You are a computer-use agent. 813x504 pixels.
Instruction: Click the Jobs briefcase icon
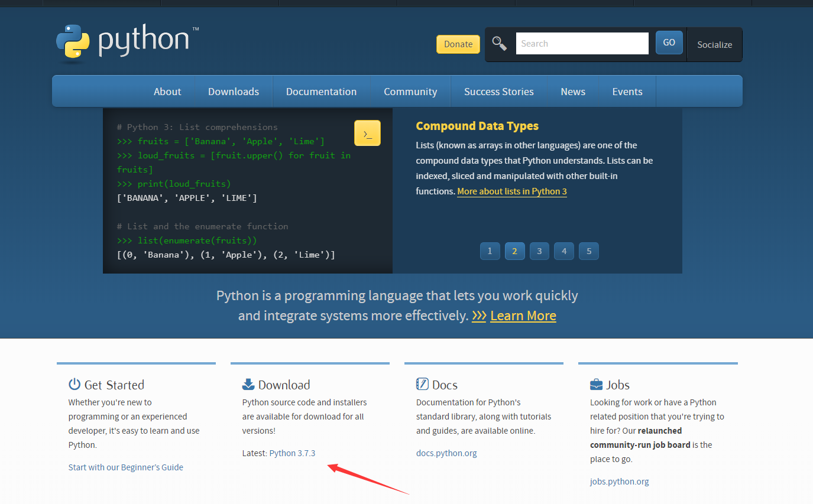596,385
